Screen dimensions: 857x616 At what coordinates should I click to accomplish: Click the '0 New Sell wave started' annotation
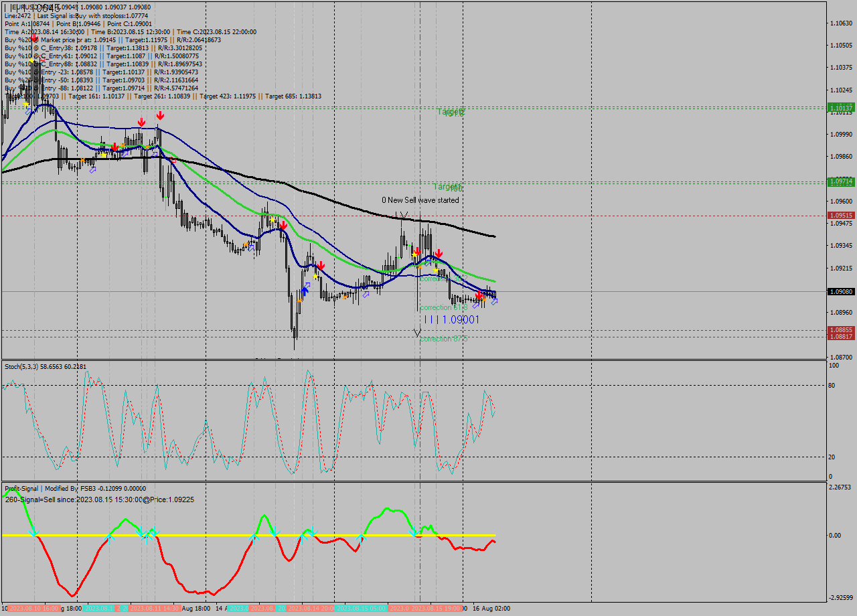420,200
